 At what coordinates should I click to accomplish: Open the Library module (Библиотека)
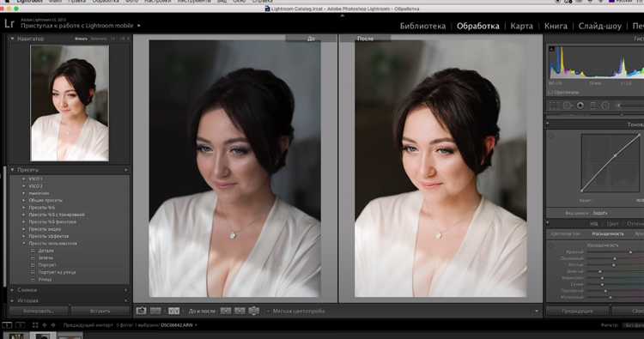[x=422, y=26]
